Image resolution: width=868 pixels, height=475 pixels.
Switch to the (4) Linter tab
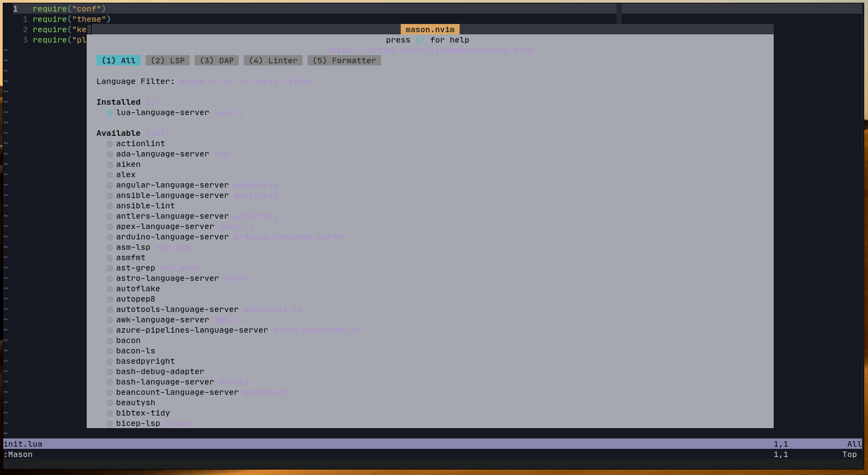click(x=273, y=61)
